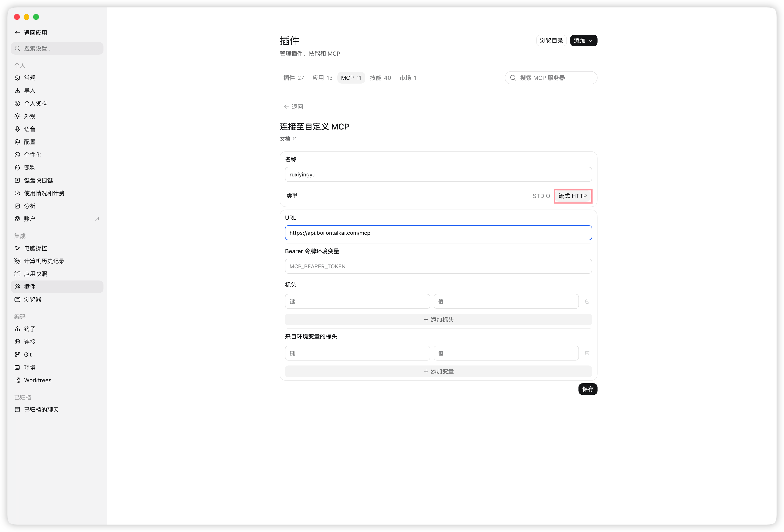Switch to the 应用 13 tab
The height and width of the screenshot is (532, 784).
pos(322,78)
